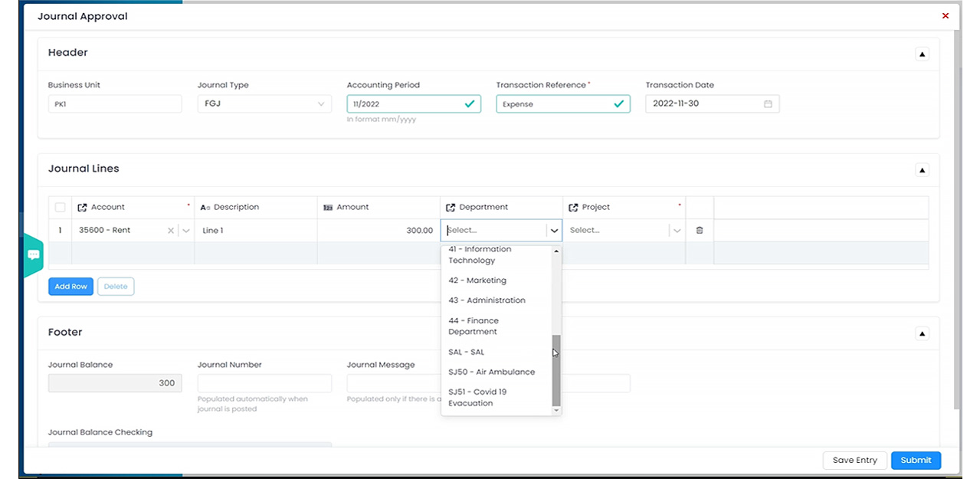Click the calendar icon in Transaction Date
The width and height of the screenshot is (980, 479).
[x=768, y=104]
